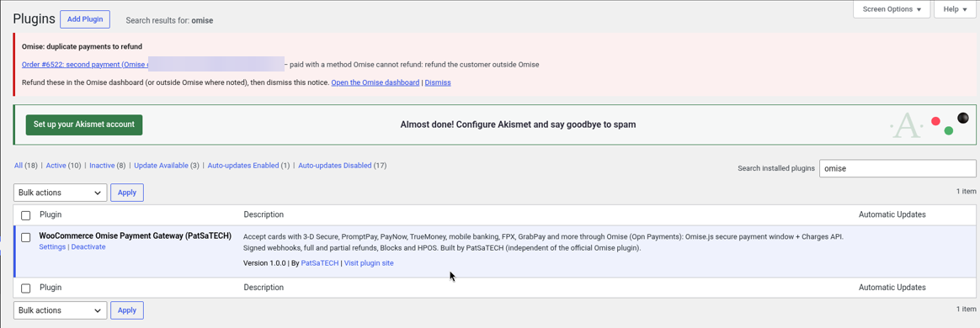980x328 pixels.
Task: Tick select-all checkbox in table header
Action: click(x=25, y=215)
